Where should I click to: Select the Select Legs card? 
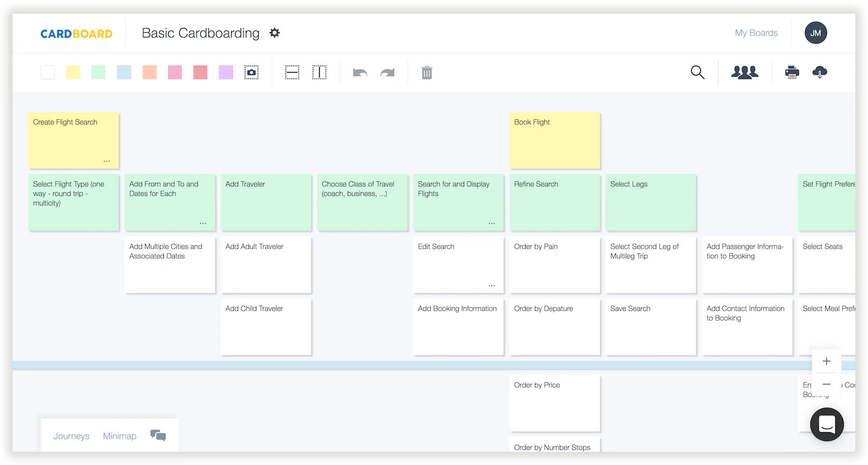point(651,202)
